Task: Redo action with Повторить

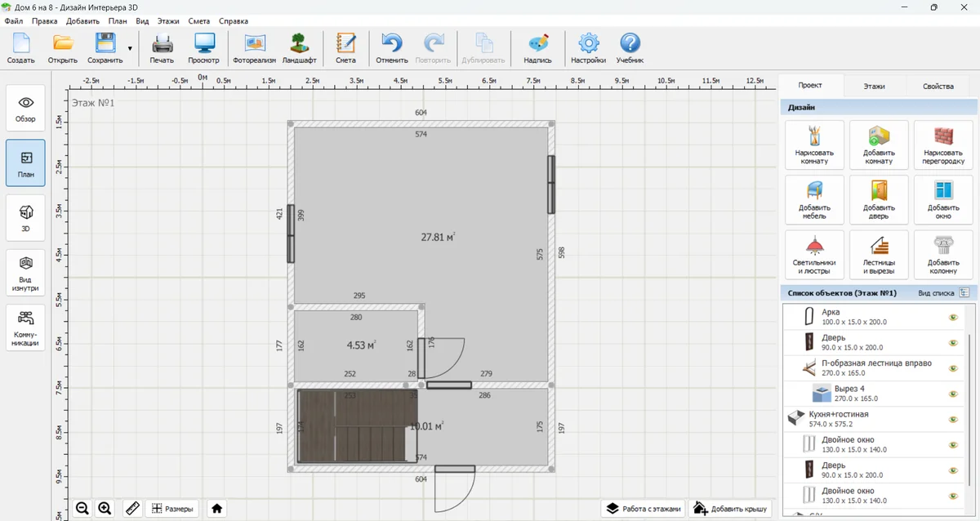Action: pyautogui.click(x=433, y=49)
